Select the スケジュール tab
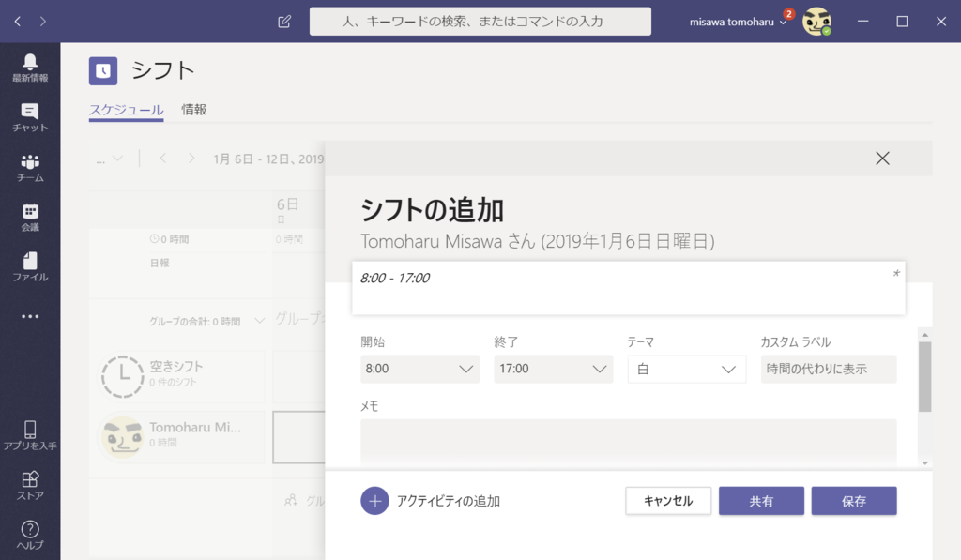The image size is (961, 560). click(126, 109)
